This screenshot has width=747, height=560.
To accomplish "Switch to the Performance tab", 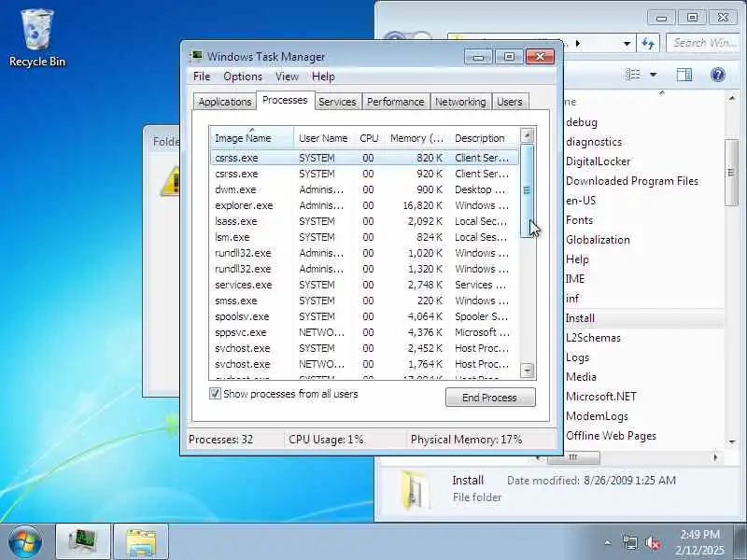I will point(395,102).
